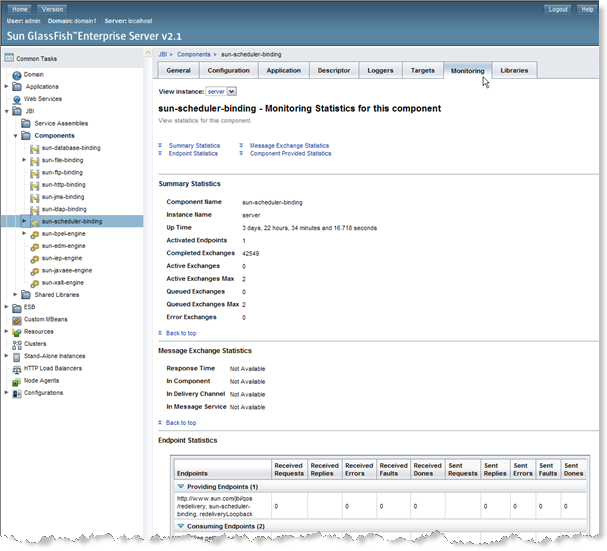This screenshot has width=607, height=551.
Task: Click the sun-file-binding component icon
Action: pyautogui.click(x=35, y=161)
